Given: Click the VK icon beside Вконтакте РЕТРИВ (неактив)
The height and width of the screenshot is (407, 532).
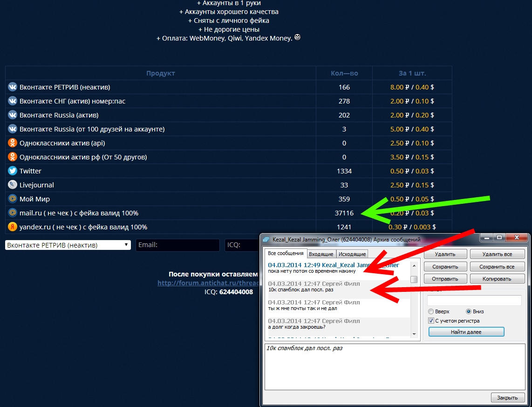Looking at the screenshot, I should pos(13,87).
